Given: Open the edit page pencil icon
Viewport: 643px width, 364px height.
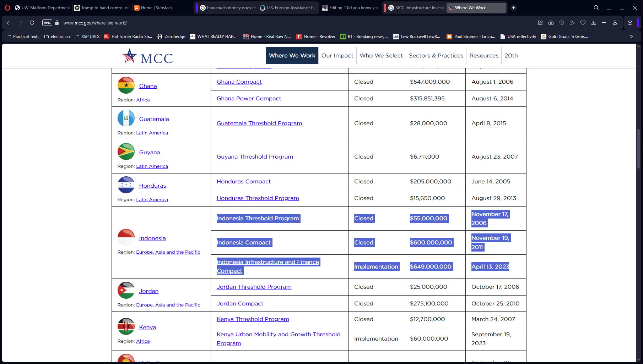Looking at the screenshot, I should click(540, 23).
